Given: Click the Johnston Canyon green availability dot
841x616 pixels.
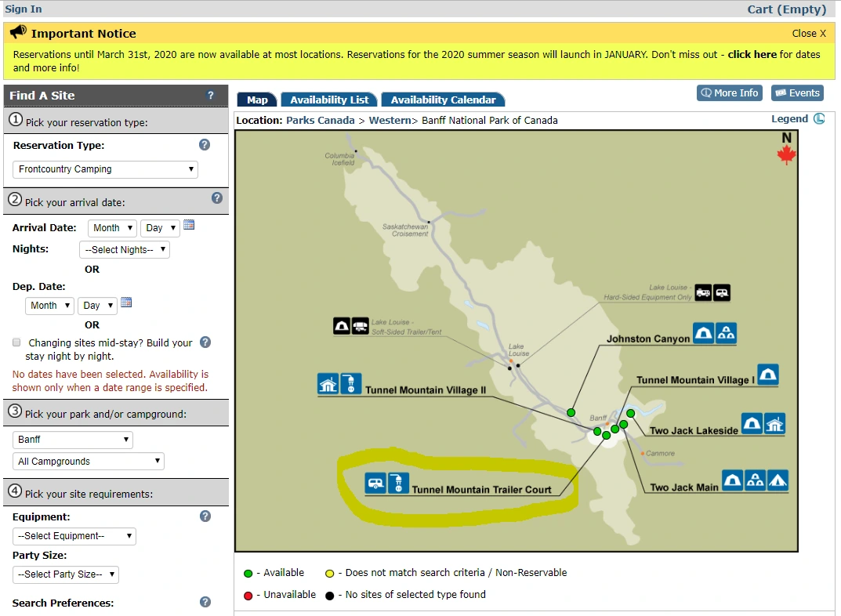Looking at the screenshot, I should tap(571, 412).
